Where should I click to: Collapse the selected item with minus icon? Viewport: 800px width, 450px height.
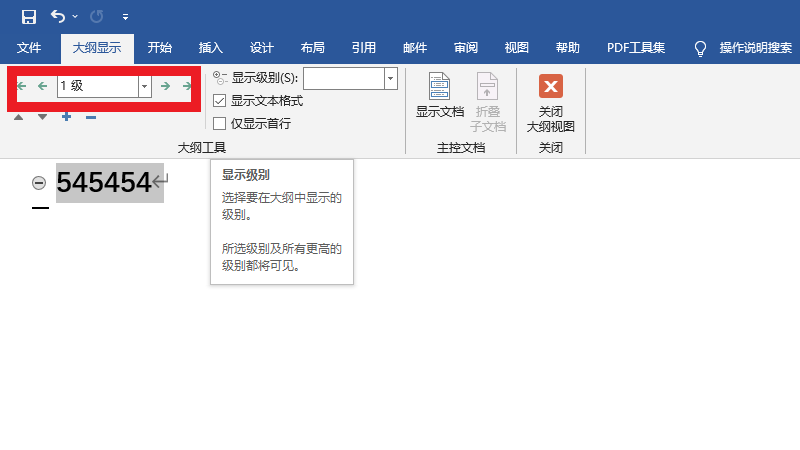pos(91,117)
